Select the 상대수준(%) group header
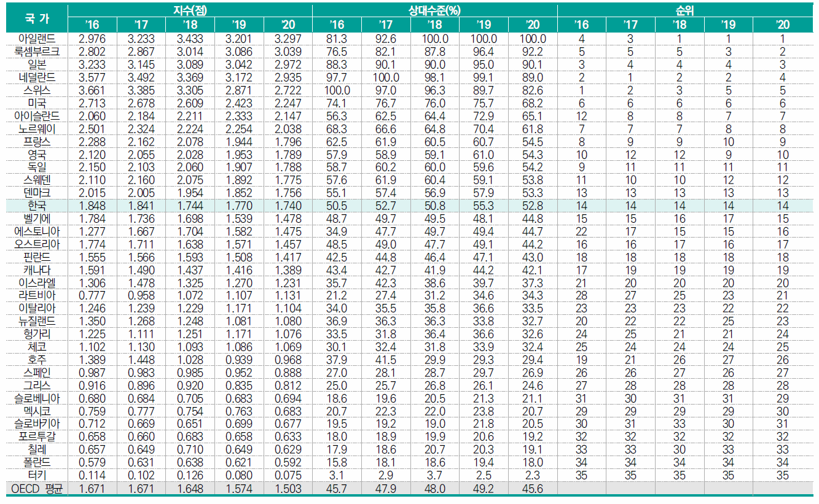 coord(435,10)
